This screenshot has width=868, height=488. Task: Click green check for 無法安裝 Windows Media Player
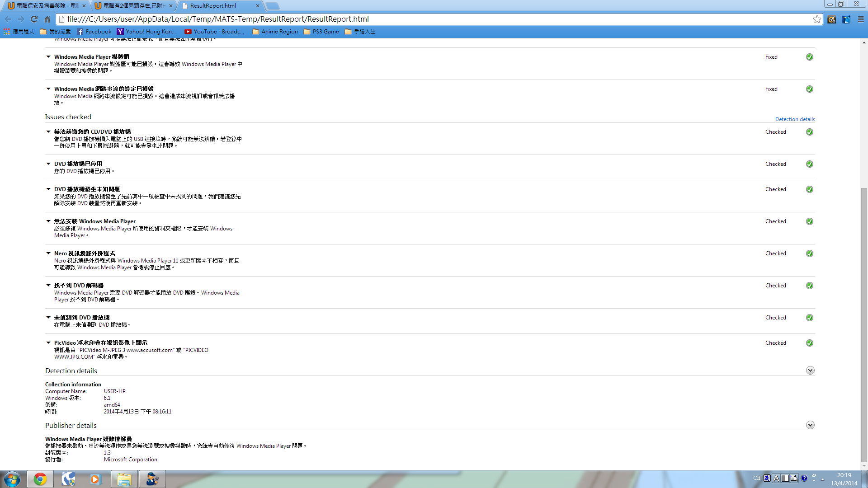810,221
